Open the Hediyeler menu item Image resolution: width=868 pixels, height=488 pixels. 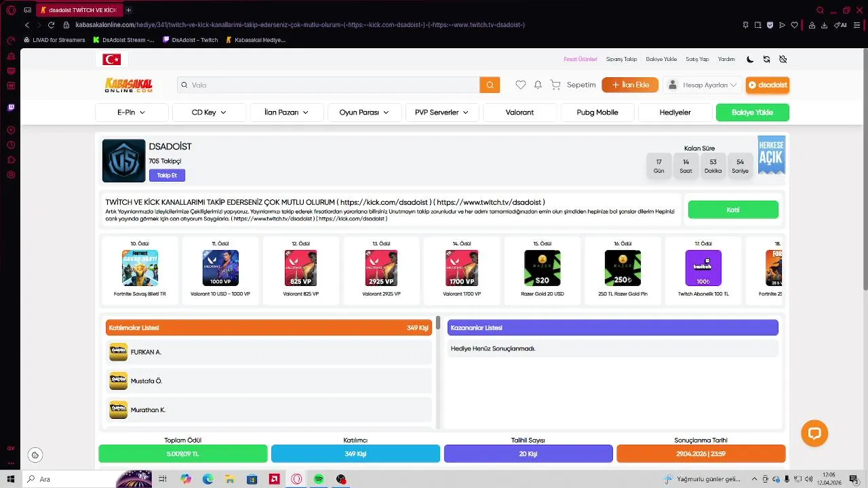click(x=675, y=113)
